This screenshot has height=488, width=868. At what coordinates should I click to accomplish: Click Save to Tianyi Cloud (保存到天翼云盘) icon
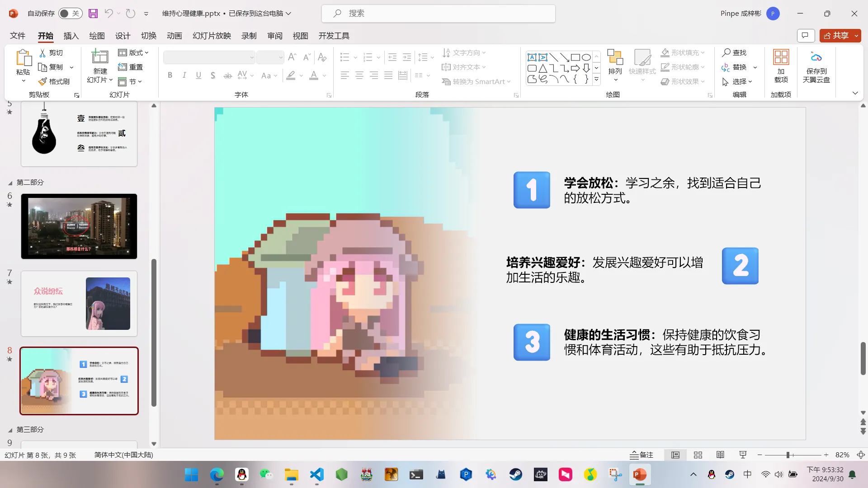(x=816, y=57)
